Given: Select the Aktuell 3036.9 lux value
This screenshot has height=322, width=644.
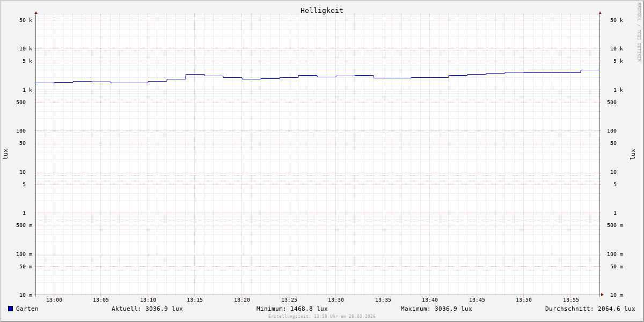Looking at the screenshot, I should 147,309.
